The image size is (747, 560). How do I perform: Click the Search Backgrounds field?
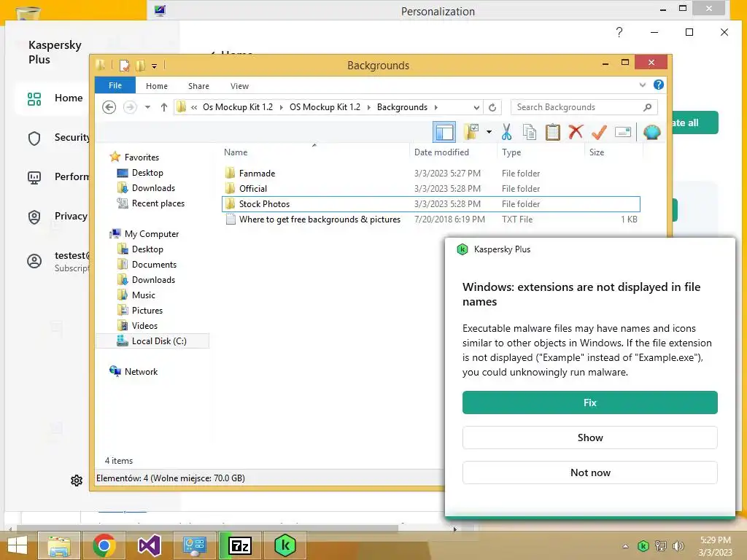pyautogui.click(x=584, y=107)
